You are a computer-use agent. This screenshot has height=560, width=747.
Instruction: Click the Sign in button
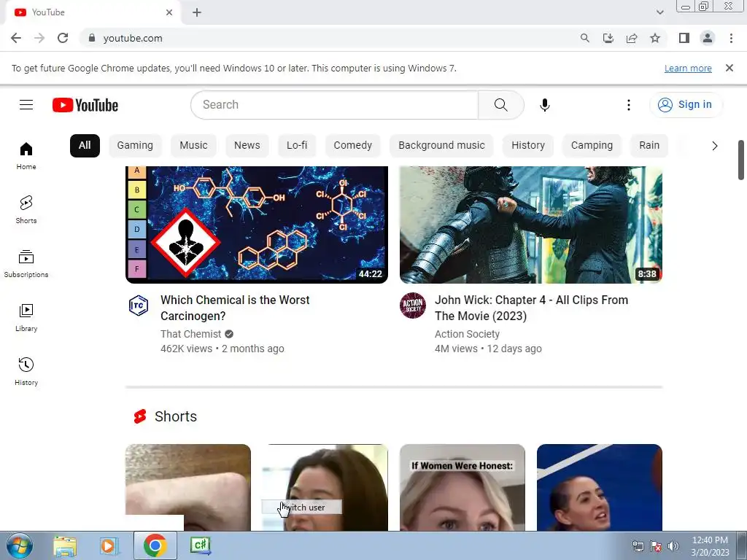point(686,105)
